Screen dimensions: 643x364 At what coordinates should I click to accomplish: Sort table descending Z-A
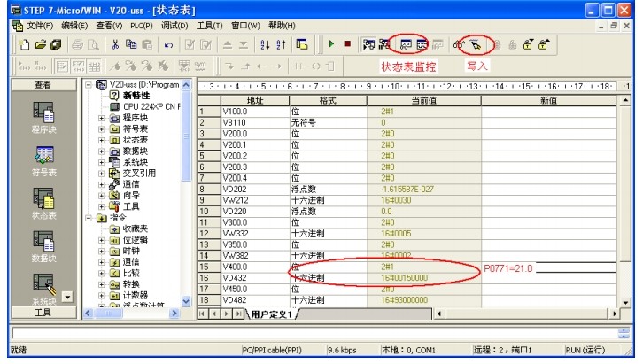[x=281, y=44]
